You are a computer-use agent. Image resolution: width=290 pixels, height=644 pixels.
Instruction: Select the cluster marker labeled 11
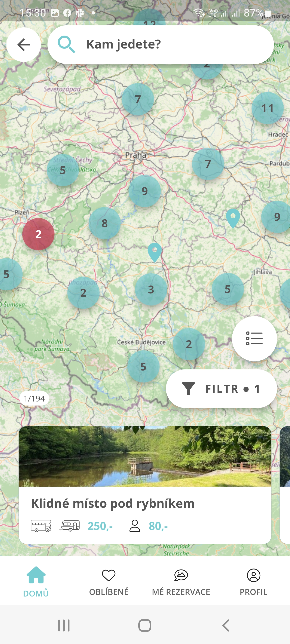[267, 108]
